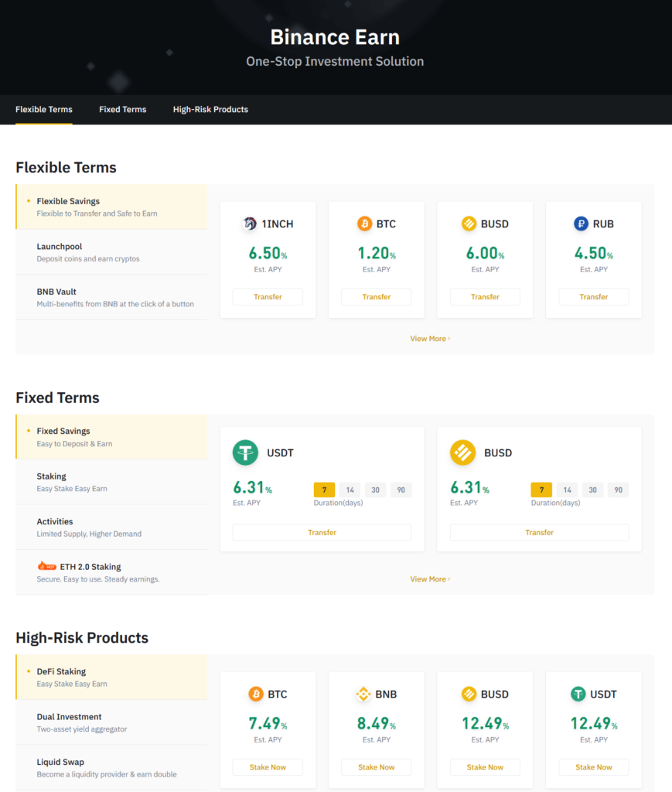Screen dimensions: 672x792
Task: Open the ETH 2.0 Staking menu item
Action: (111, 572)
